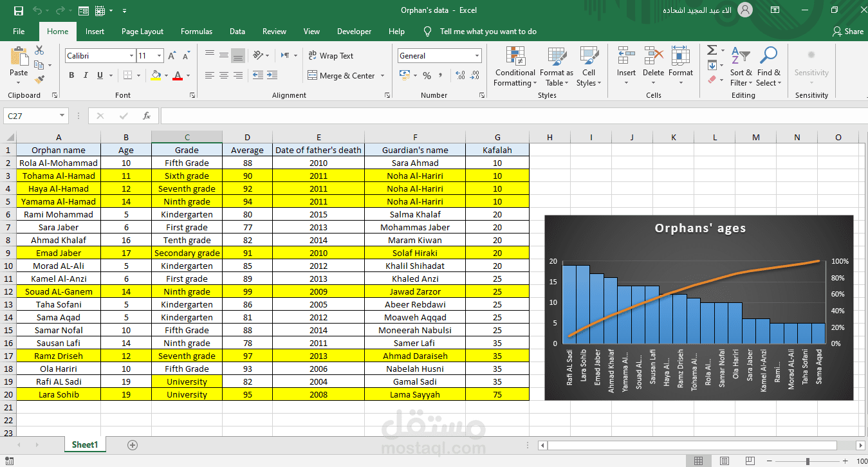Click Increase Decimal icon
Image resolution: width=868 pixels, height=467 pixels.
point(461,76)
